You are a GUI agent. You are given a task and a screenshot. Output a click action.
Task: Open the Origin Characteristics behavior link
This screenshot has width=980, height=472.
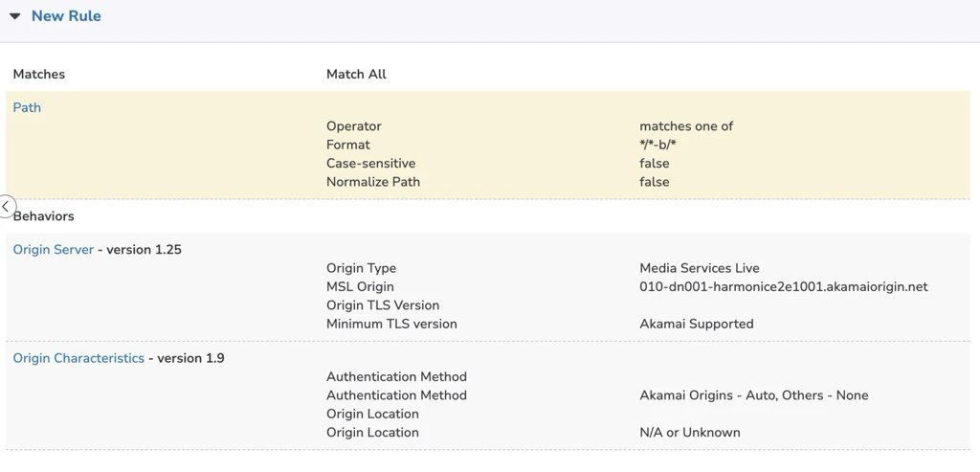[78, 358]
